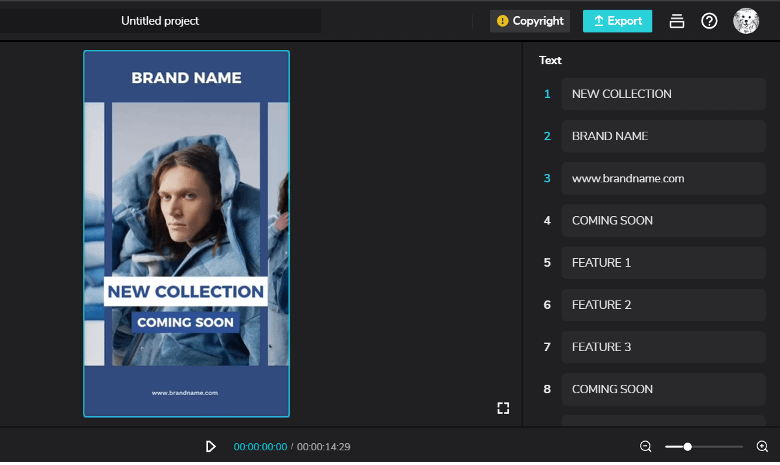Edit text field 3 www.brandname.com
This screenshot has height=465, width=780.
click(664, 178)
